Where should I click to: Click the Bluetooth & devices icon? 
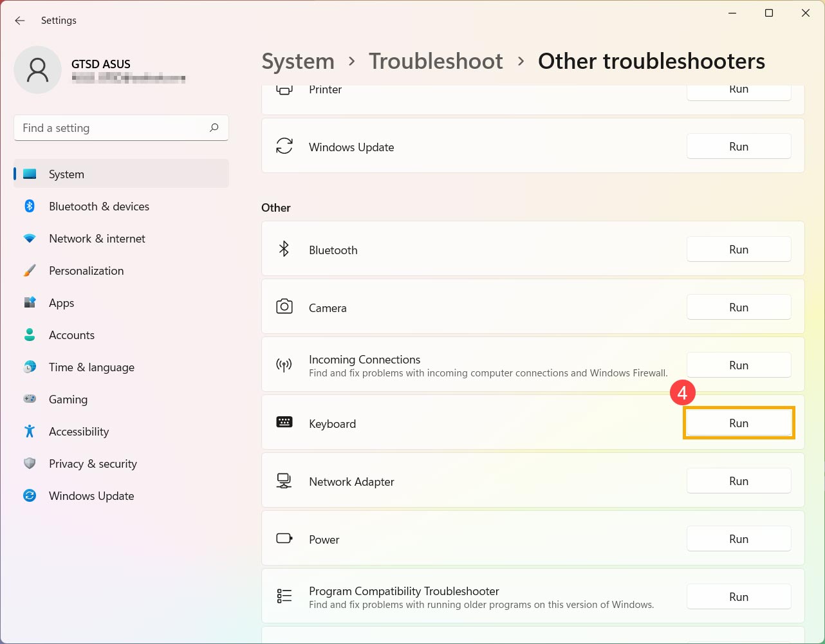tap(30, 206)
